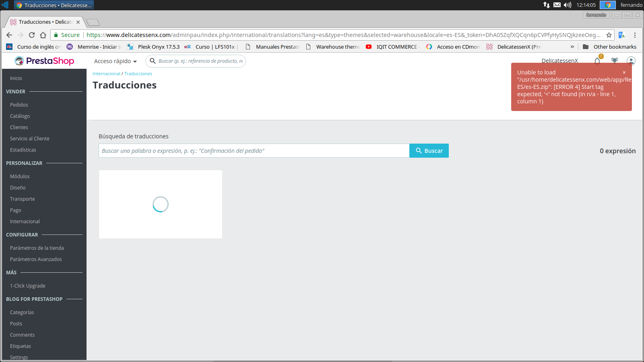Click the Traducciones taskbar window button

pyautogui.click(x=54, y=5)
